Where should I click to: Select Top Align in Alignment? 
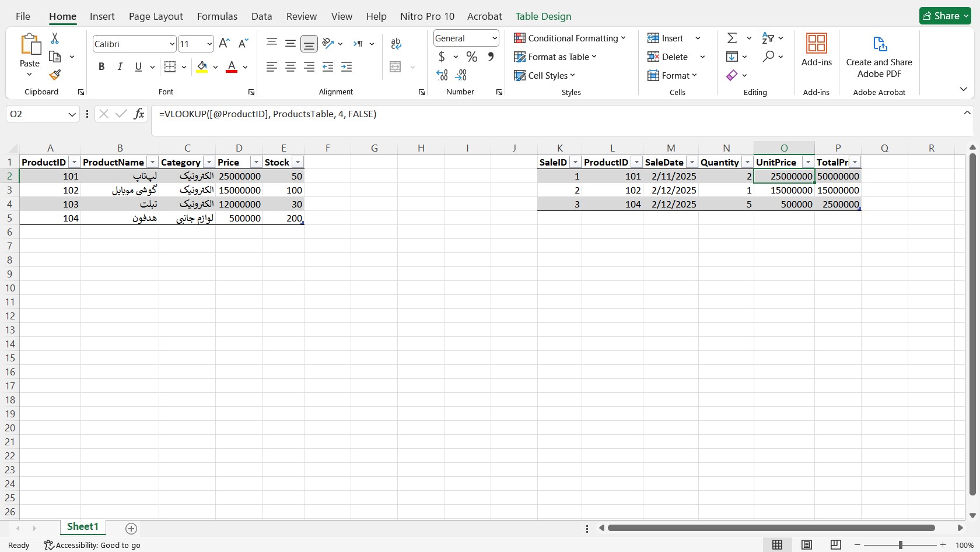(x=272, y=43)
